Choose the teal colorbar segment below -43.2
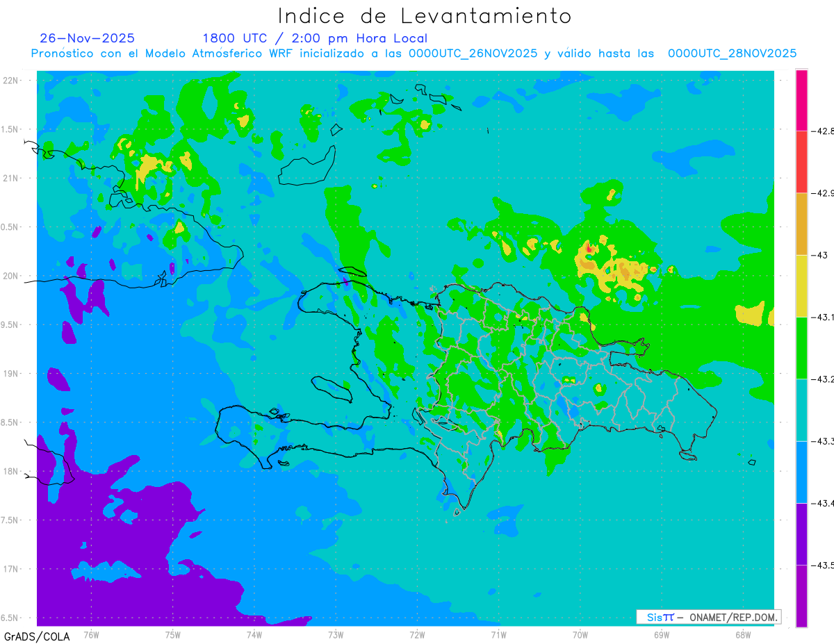This screenshot has width=834, height=644. tap(801, 410)
